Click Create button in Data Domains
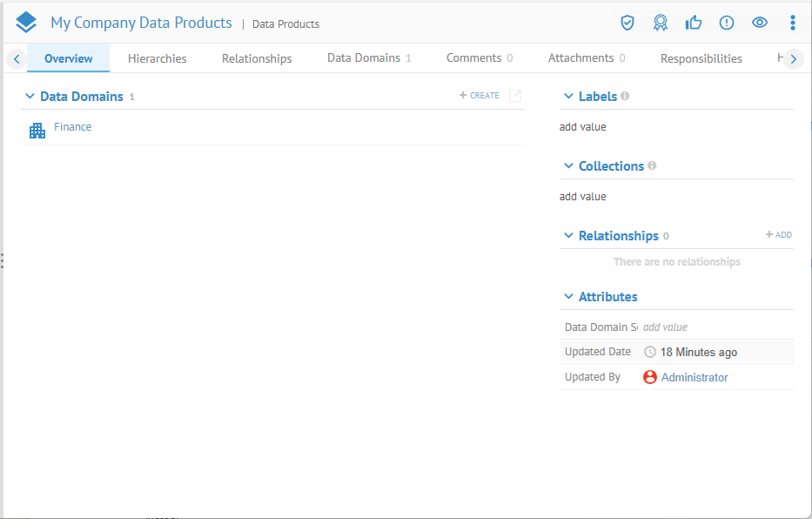 click(x=480, y=96)
